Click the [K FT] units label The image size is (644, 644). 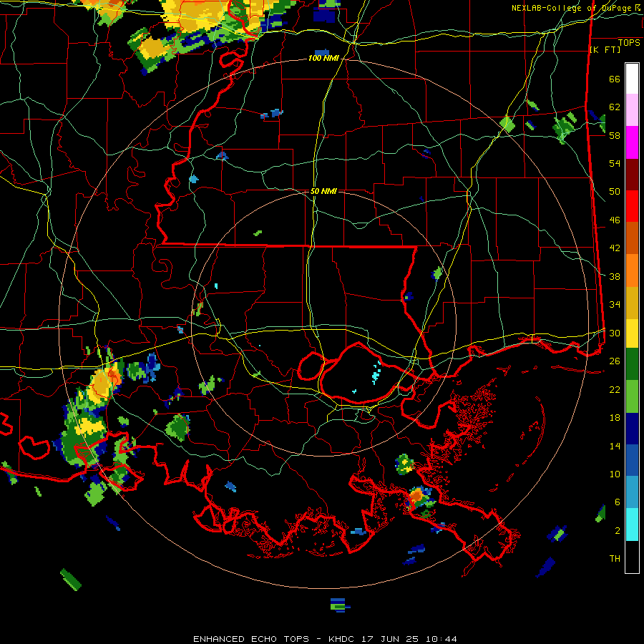point(605,49)
